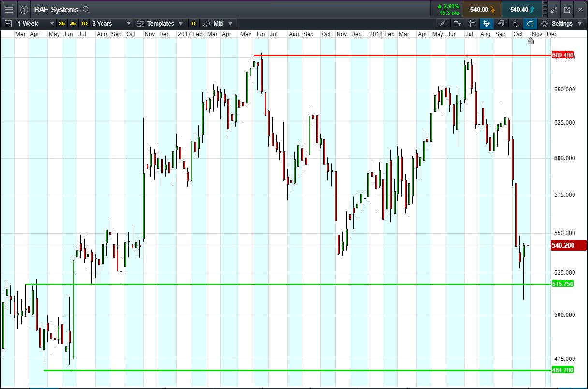The image size is (588, 389).
Task: Select the 3h interval shortcut
Action: (x=62, y=23)
